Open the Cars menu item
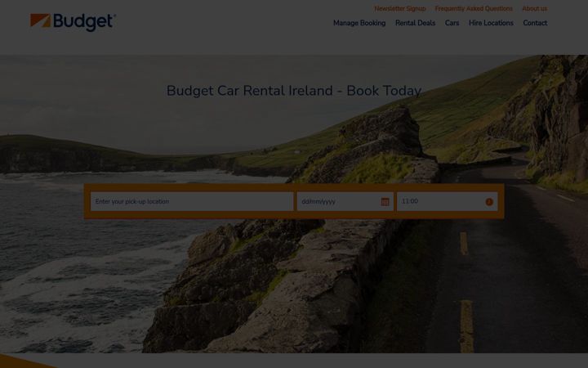The image size is (588, 368). click(452, 23)
